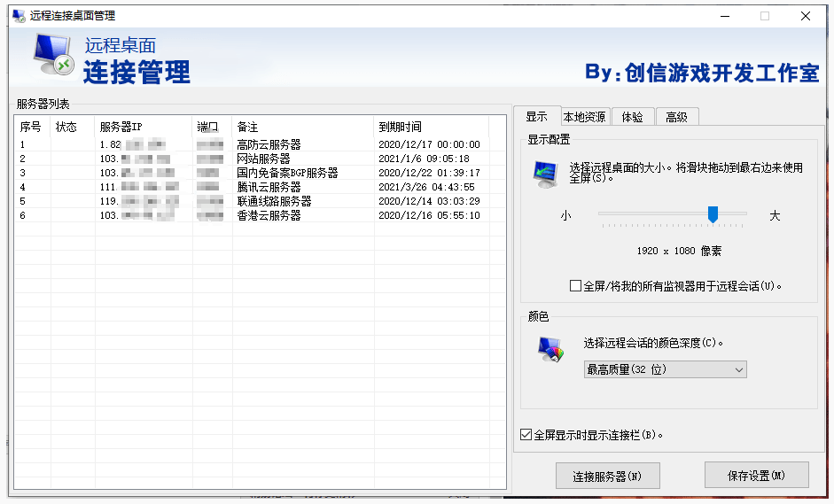Enable full-screen all monitors checkbox
The image size is (834, 504).
tap(576, 286)
